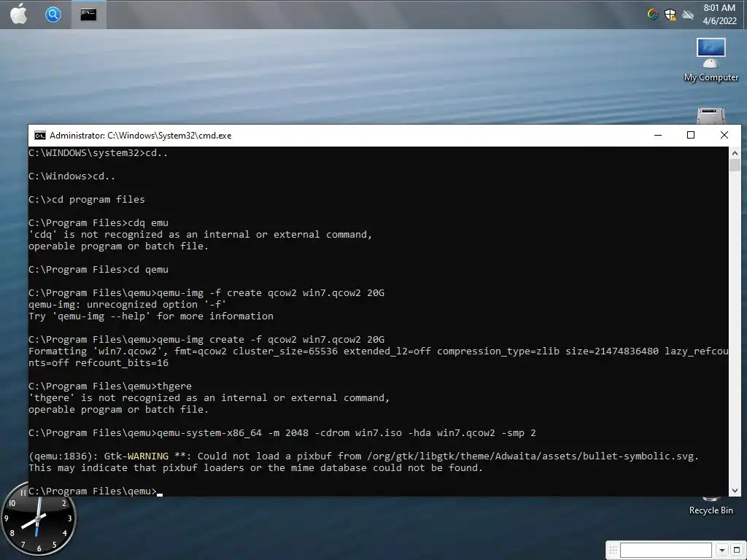The image size is (747, 560).
Task: Minimize the cmd.exe window
Action: coord(658,135)
